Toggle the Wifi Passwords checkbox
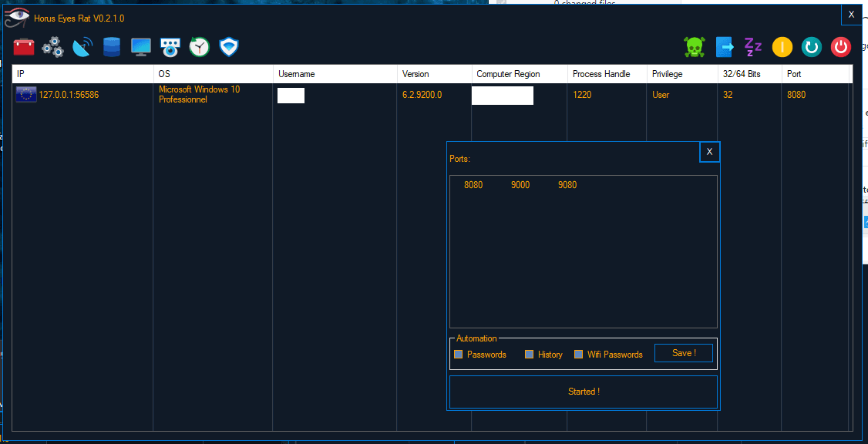The height and width of the screenshot is (444, 868). pyautogui.click(x=578, y=355)
